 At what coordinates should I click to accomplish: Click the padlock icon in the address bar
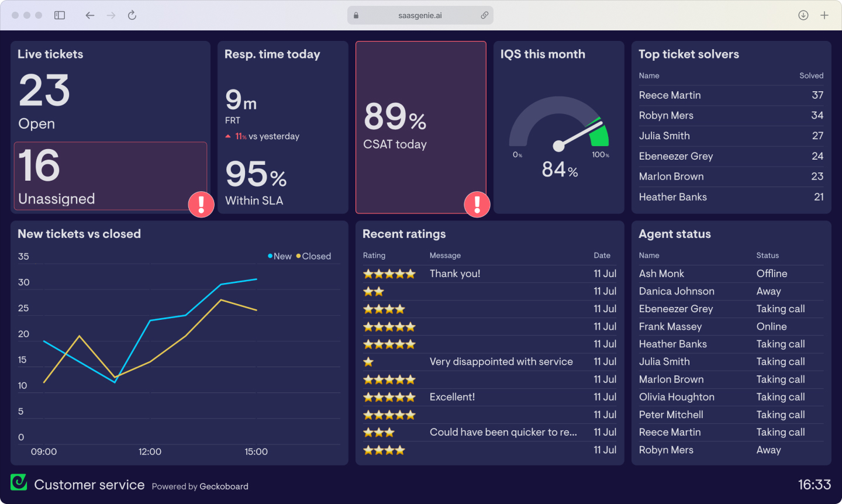356,15
